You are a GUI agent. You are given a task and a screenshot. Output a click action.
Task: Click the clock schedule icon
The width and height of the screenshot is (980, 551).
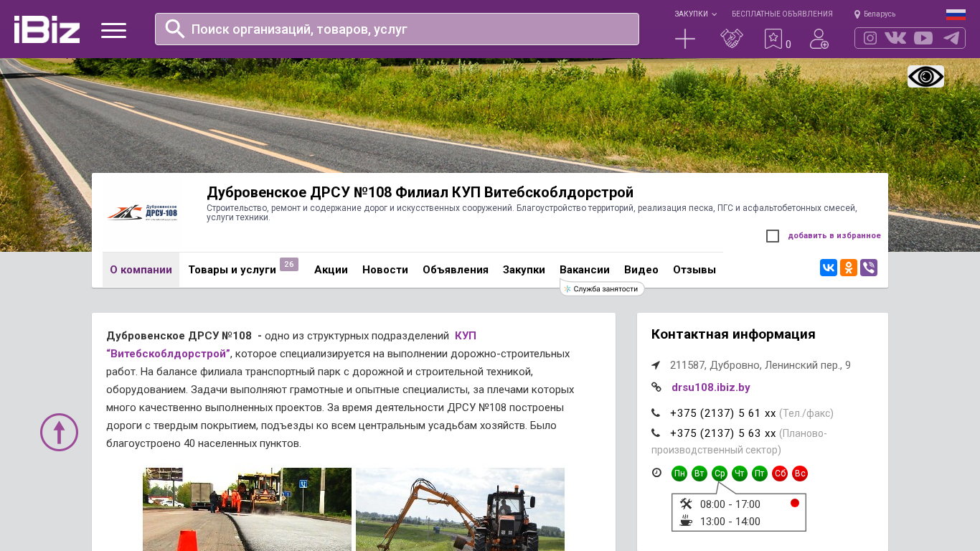pos(656,472)
